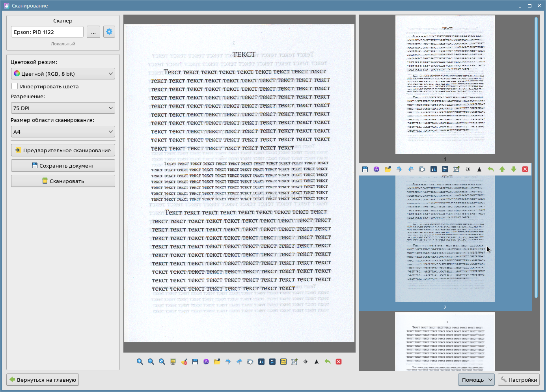This screenshot has width=546, height=392.
Task: Move page 2 up in the list
Action: pyautogui.click(x=502, y=169)
